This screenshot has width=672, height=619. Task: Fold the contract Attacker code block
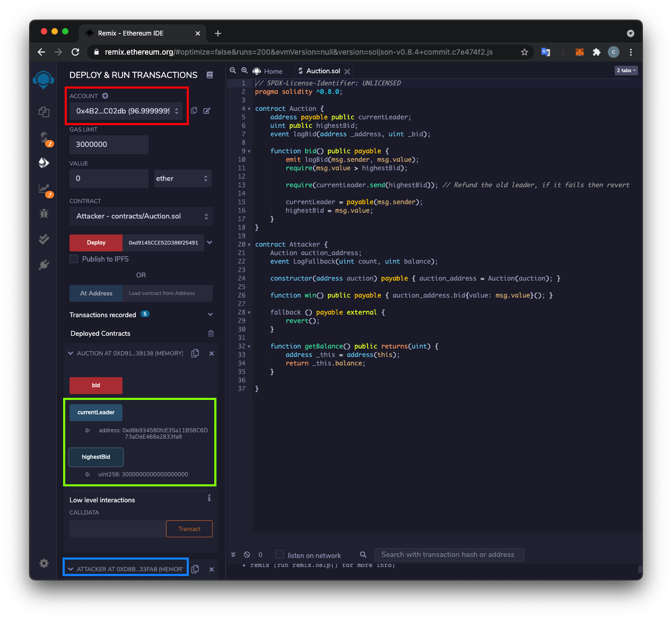(x=249, y=245)
